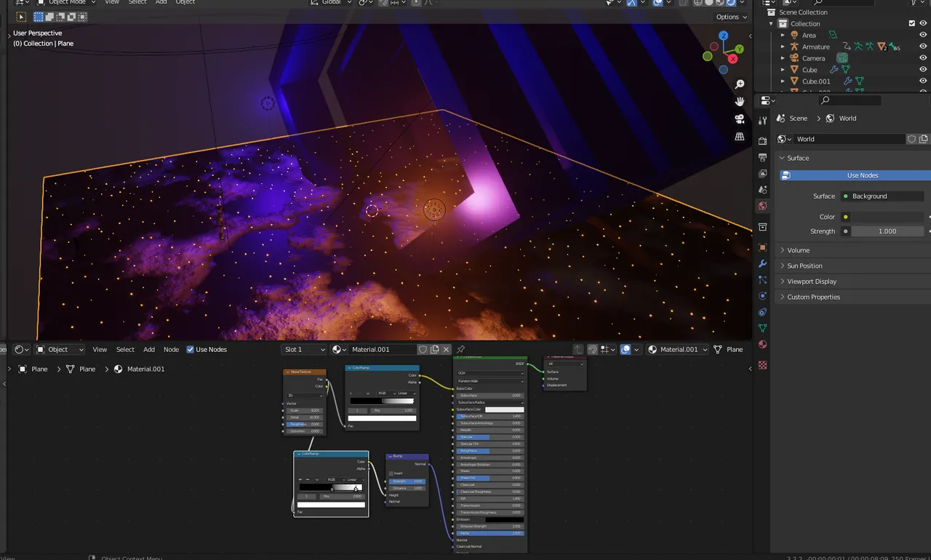Click the Background surface shader button
This screenshot has width=931, height=560.
pos(882,196)
